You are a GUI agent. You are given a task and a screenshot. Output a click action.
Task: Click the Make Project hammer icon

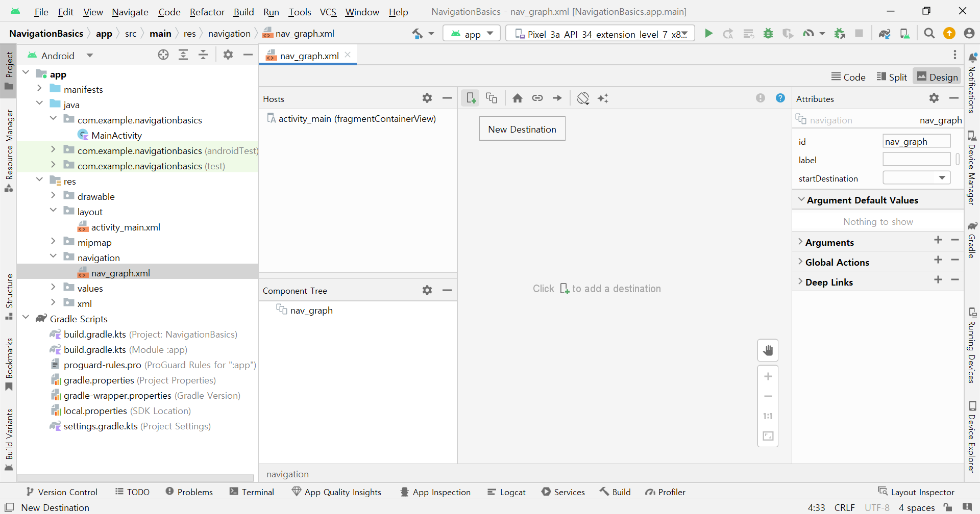[418, 34]
